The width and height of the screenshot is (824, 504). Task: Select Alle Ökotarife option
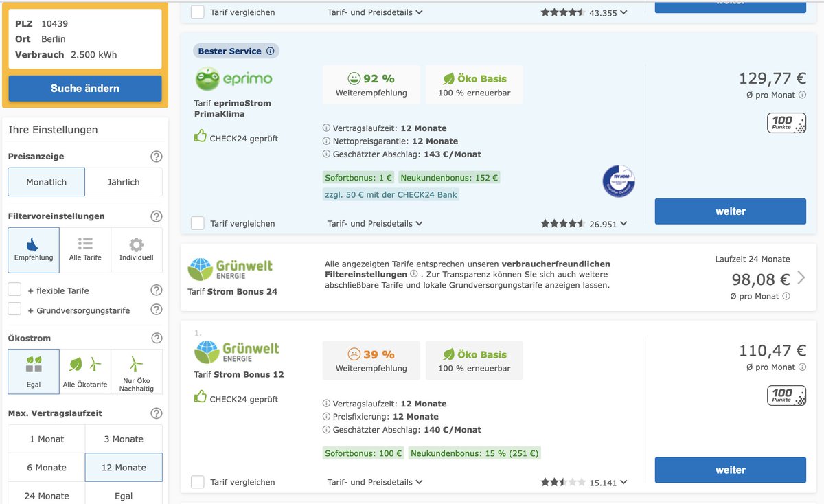tap(85, 371)
